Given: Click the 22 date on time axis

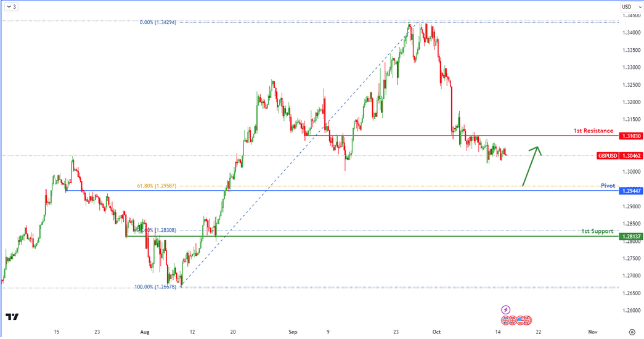Looking at the screenshot, I should pos(539,332).
